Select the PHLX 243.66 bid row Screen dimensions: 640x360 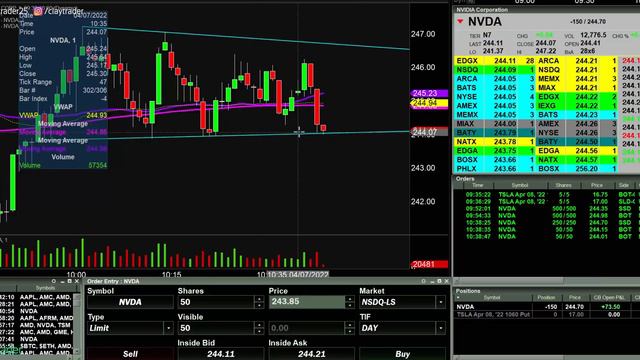495,169
